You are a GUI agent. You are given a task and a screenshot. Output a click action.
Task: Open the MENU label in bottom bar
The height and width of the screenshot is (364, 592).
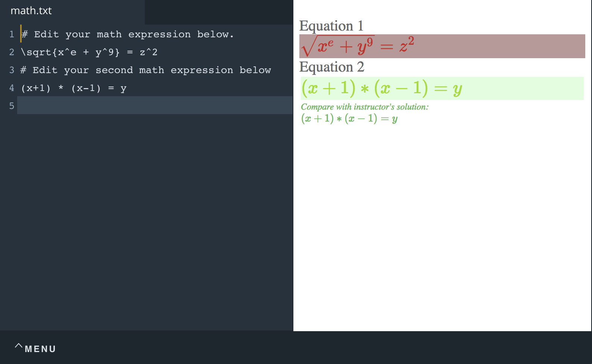(x=40, y=349)
